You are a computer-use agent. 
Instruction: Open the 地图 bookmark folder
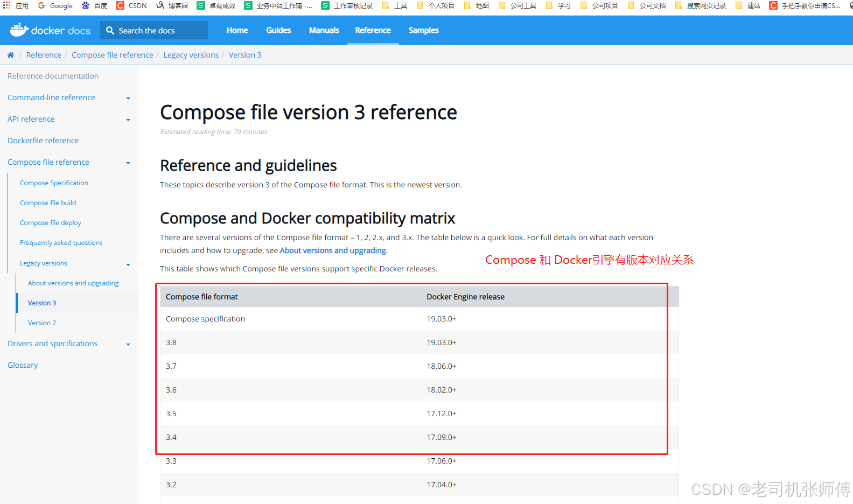[476, 5]
